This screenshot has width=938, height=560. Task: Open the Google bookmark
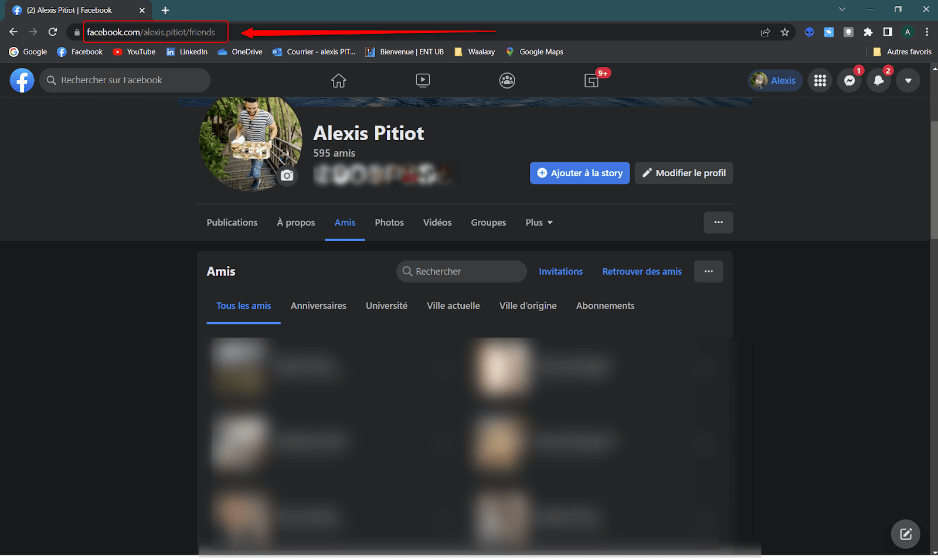pos(28,52)
